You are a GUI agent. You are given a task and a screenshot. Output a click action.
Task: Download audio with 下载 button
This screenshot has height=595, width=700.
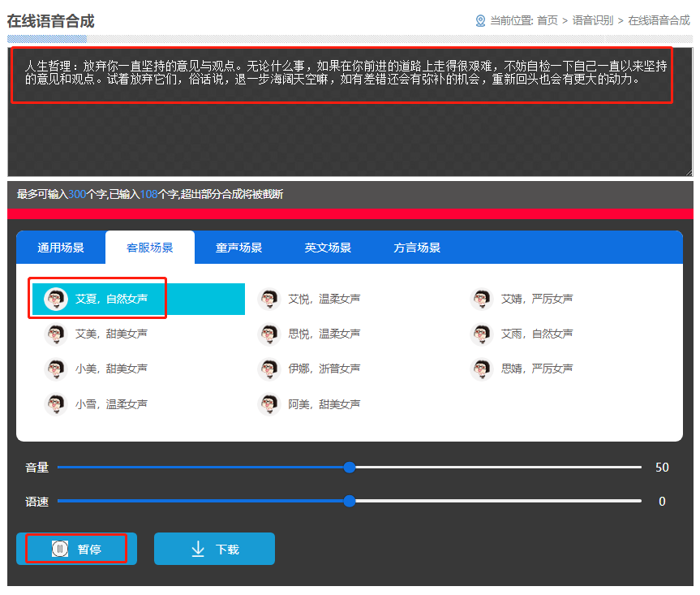point(214,549)
